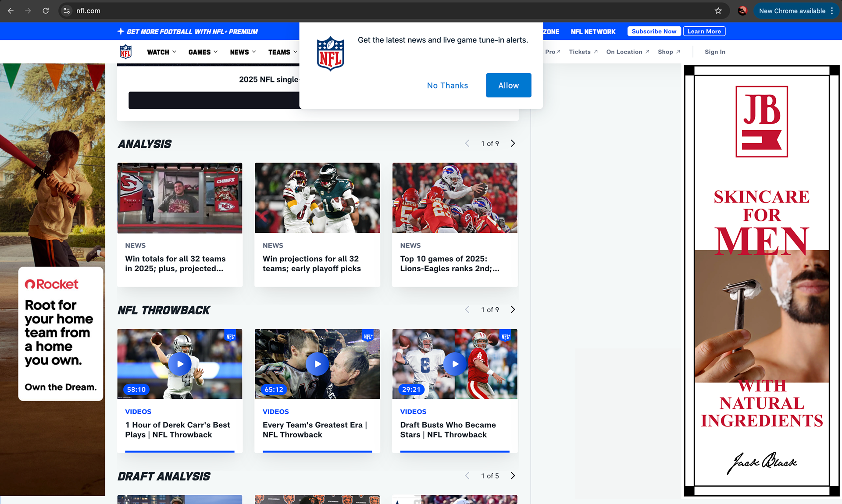Reload the nfl.com page
Viewport: 842px width, 504px height.
tap(46, 11)
